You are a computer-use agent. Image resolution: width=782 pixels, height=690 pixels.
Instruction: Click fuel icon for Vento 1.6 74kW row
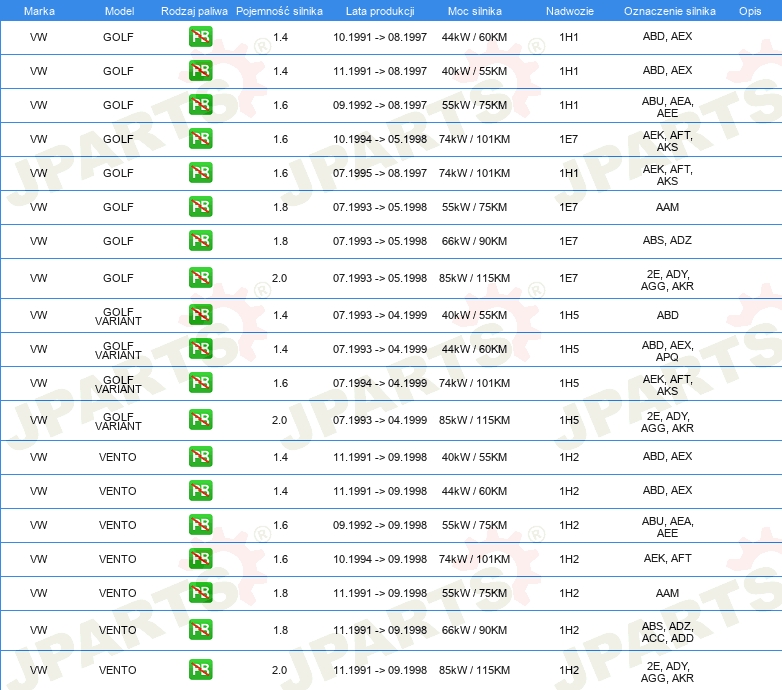click(200, 558)
